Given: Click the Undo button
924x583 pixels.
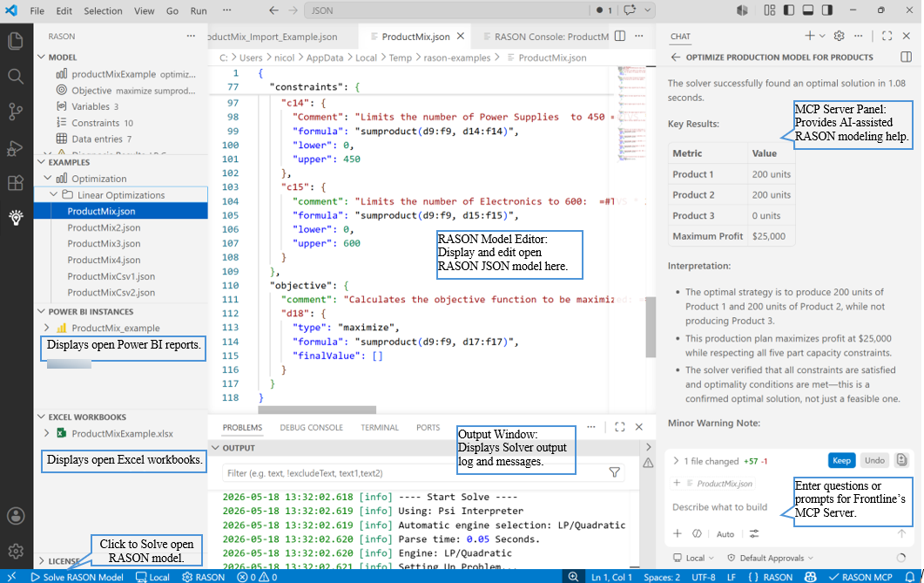Looking at the screenshot, I should (x=874, y=460).
